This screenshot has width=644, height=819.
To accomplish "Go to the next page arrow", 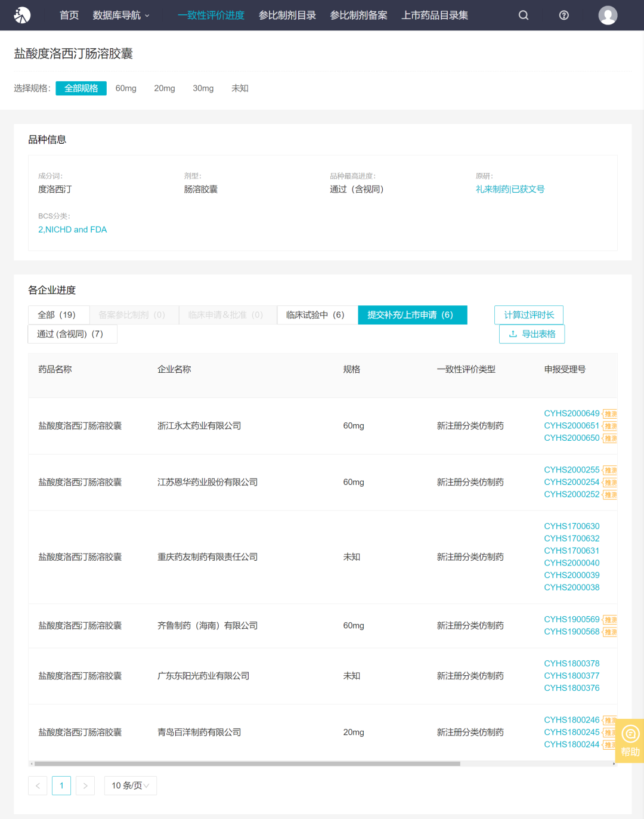I will (85, 786).
